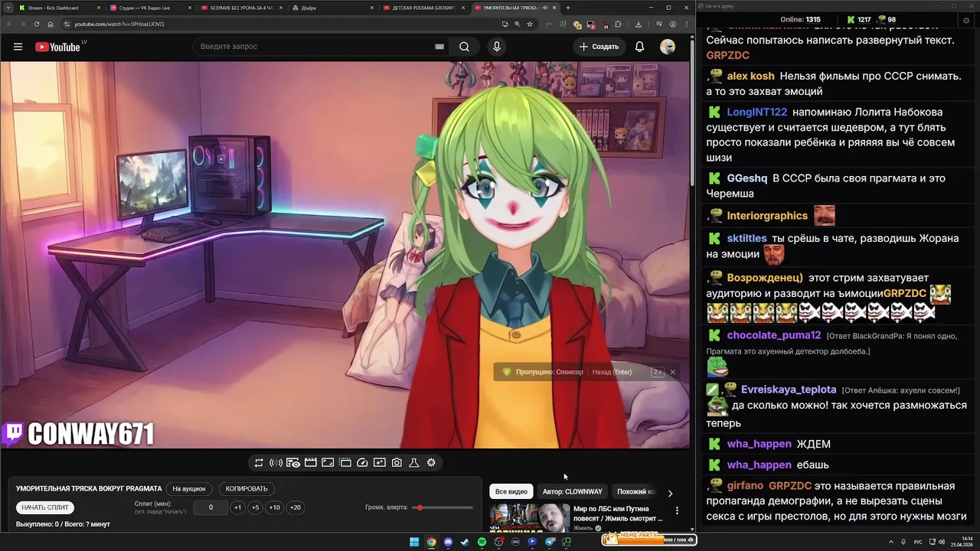Open the tab search dropdown arrow
The height and width of the screenshot is (551, 980).
tap(8, 8)
